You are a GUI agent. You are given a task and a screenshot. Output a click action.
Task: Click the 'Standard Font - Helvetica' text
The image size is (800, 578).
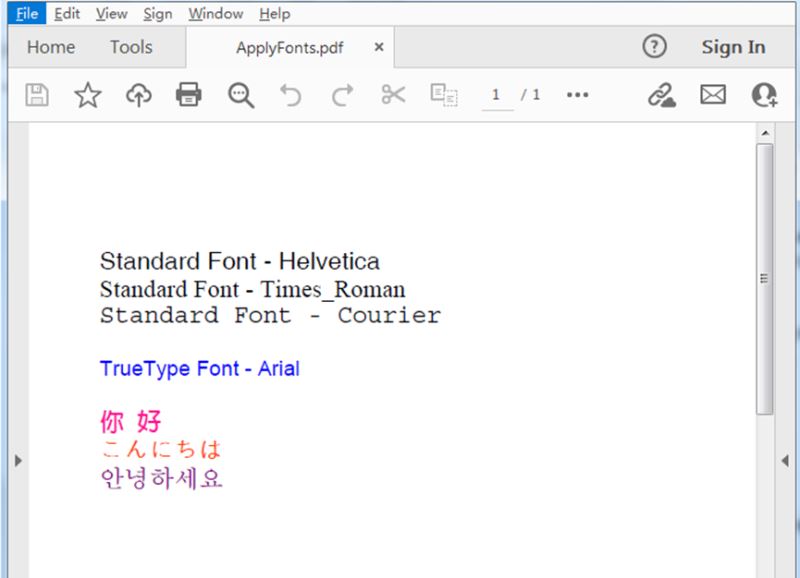click(x=240, y=261)
